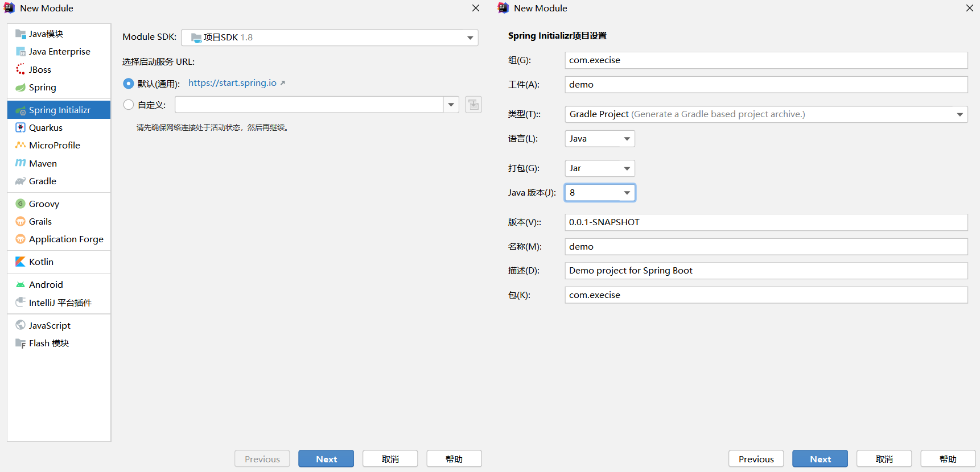Select the 自定义 radio button
This screenshot has width=980, height=472.
pos(129,105)
